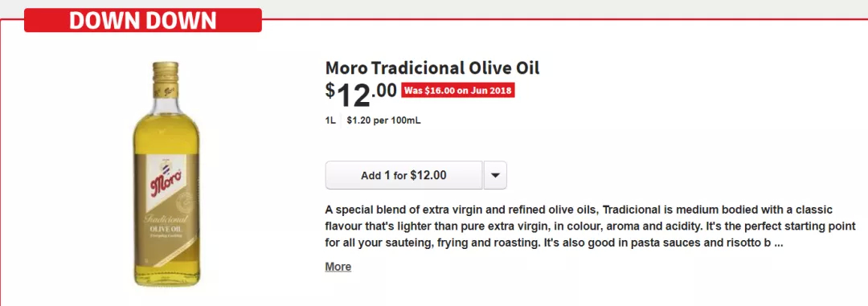Open the quantity dropdown arrow beside Add button
Viewport: 868px width, 306px height.
coord(495,175)
